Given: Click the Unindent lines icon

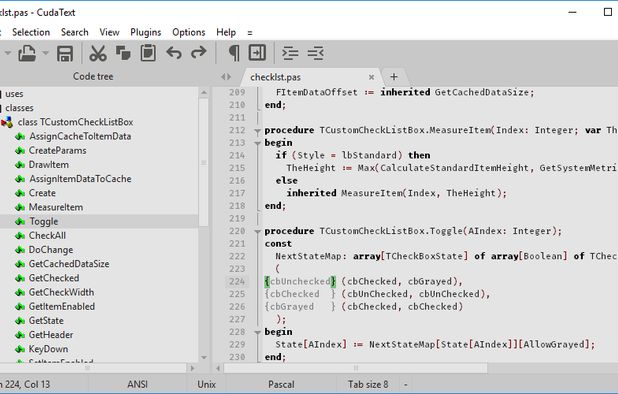Looking at the screenshot, I should 315,53.
